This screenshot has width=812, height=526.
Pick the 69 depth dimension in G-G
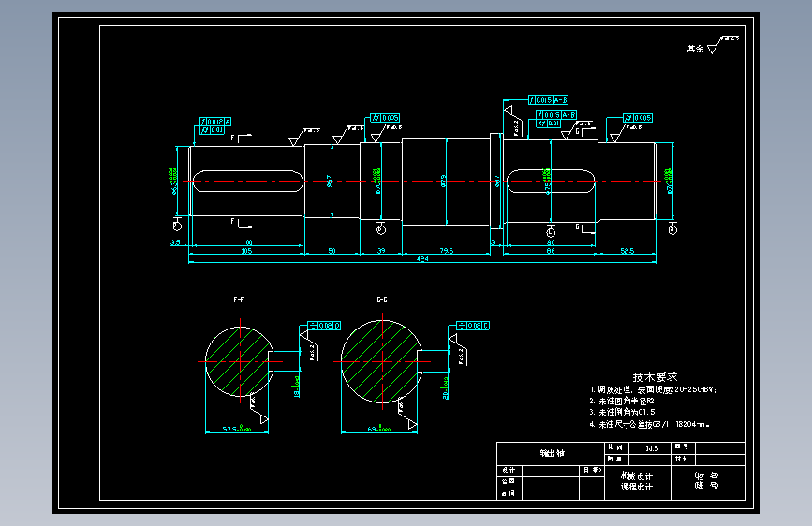[379, 430]
